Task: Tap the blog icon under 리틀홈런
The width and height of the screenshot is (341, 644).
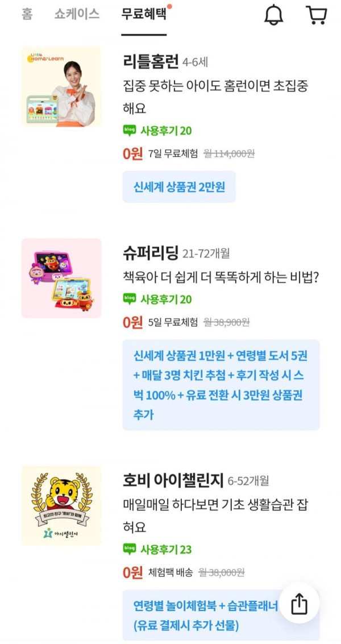Action: point(130,131)
